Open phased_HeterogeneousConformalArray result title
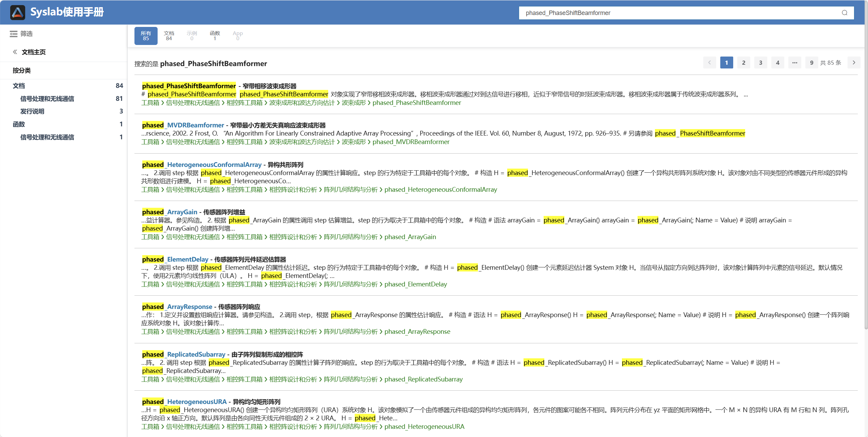The image size is (868, 437). (x=202, y=165)
